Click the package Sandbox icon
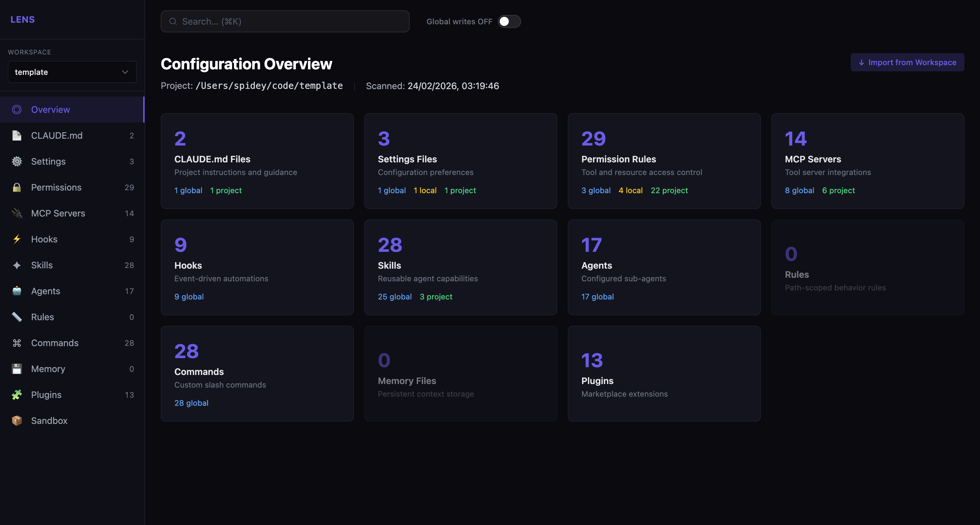Screen dimensions: 980x525 (x=17, y=420)
